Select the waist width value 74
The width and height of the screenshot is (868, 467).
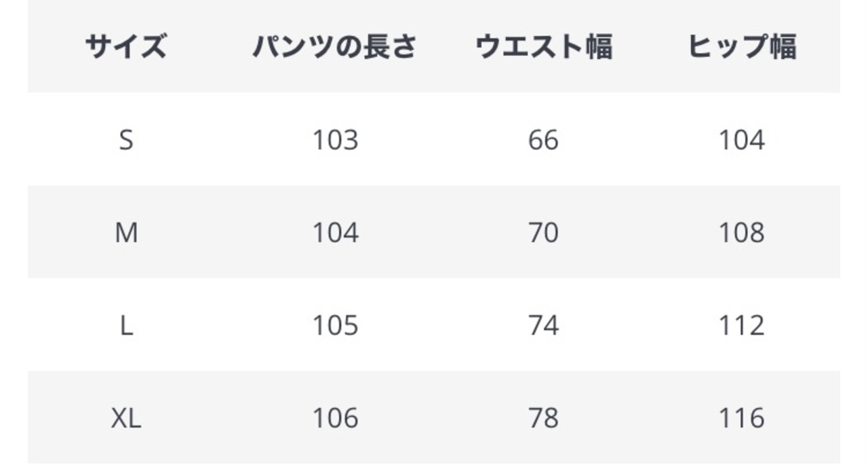pos(543,326)
